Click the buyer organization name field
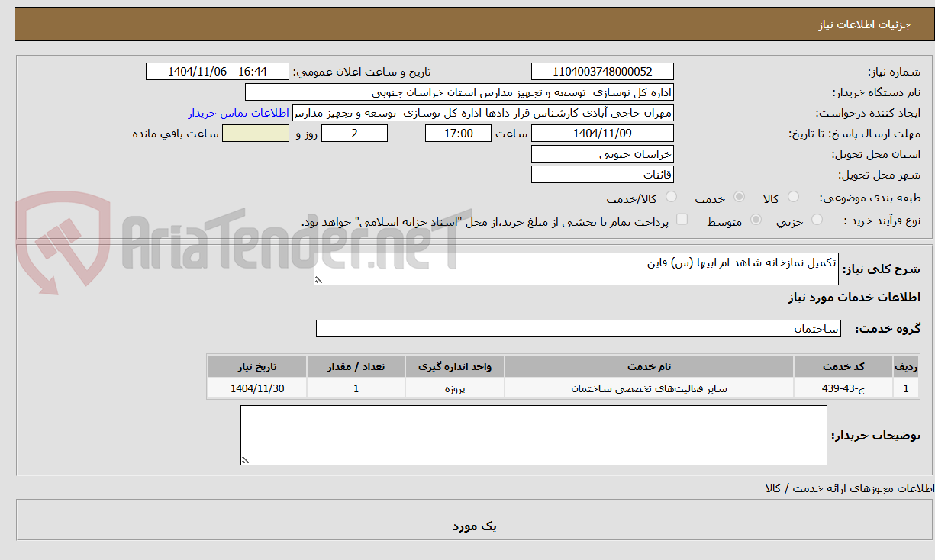This screenshot has width=935, height=560. (x=459, y=92)
